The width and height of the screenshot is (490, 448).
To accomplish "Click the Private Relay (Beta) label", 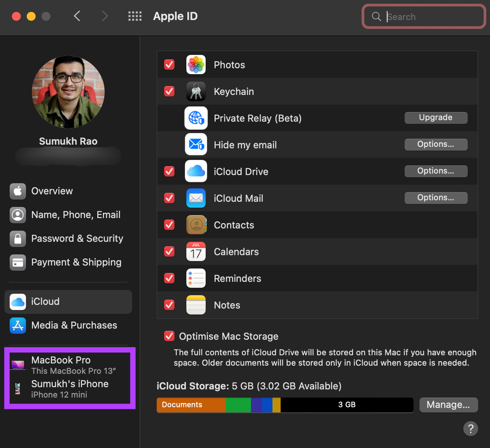I will [x=258, y=118].
